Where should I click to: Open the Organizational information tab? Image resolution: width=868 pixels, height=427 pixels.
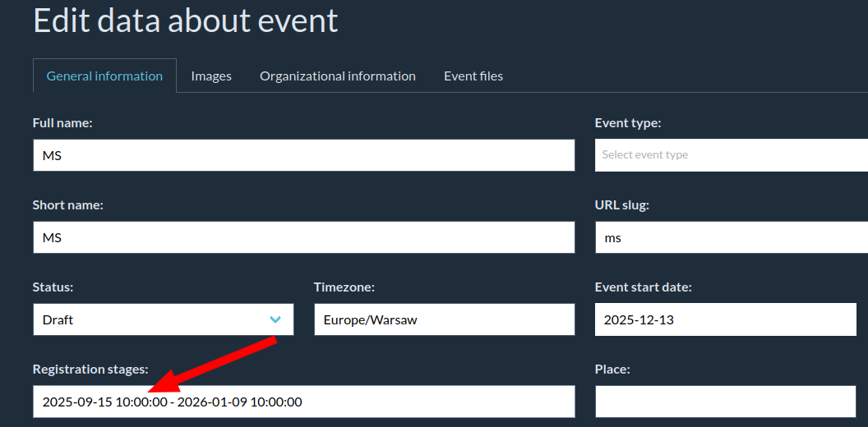point(337,76)
